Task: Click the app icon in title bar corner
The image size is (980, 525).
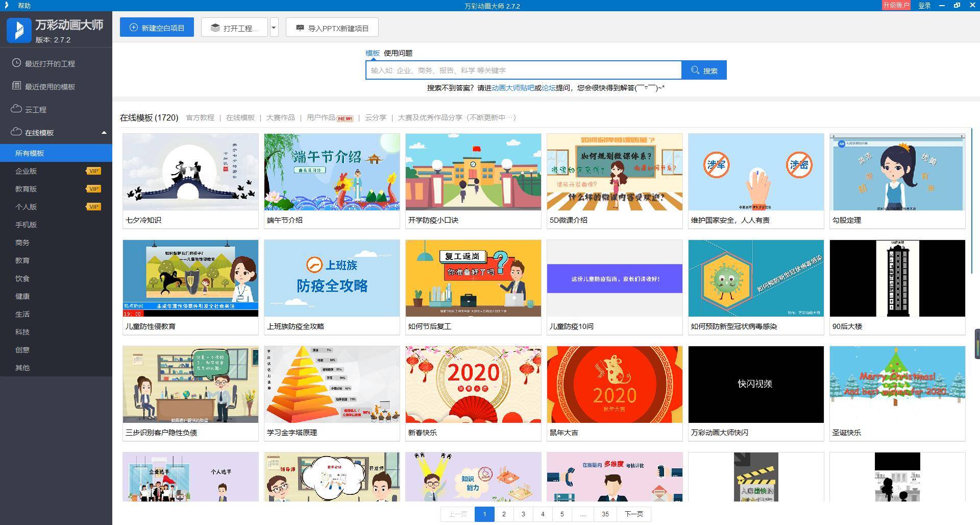Action: [x=6, y=5]
